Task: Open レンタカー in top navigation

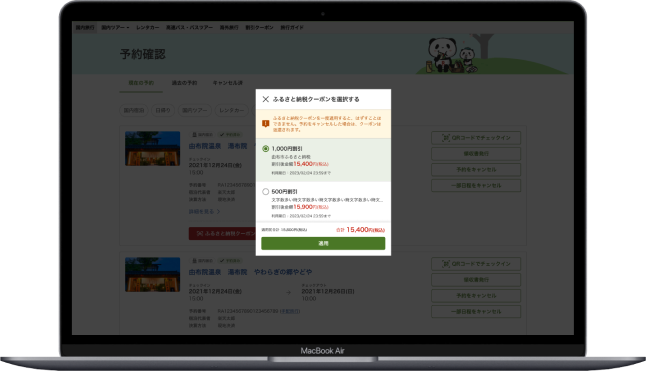Action: pyautogui.click(x=147, y=28)
